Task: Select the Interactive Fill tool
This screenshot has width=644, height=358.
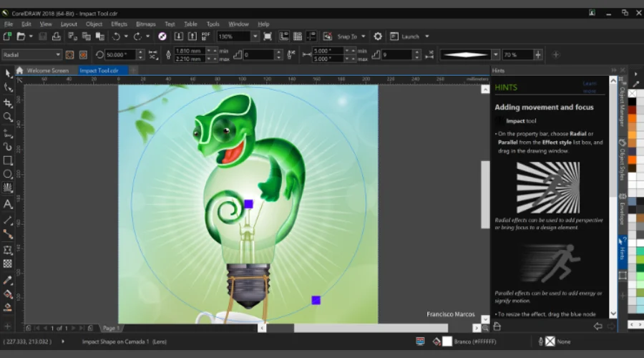Action: click(x=8, y=294)
